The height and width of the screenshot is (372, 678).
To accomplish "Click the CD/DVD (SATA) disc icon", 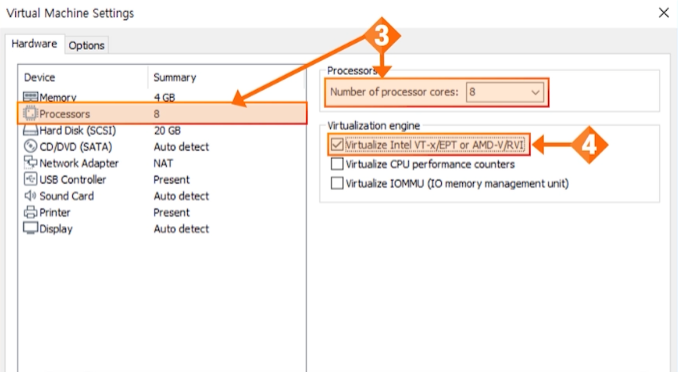I will click(x=30, y=146).
